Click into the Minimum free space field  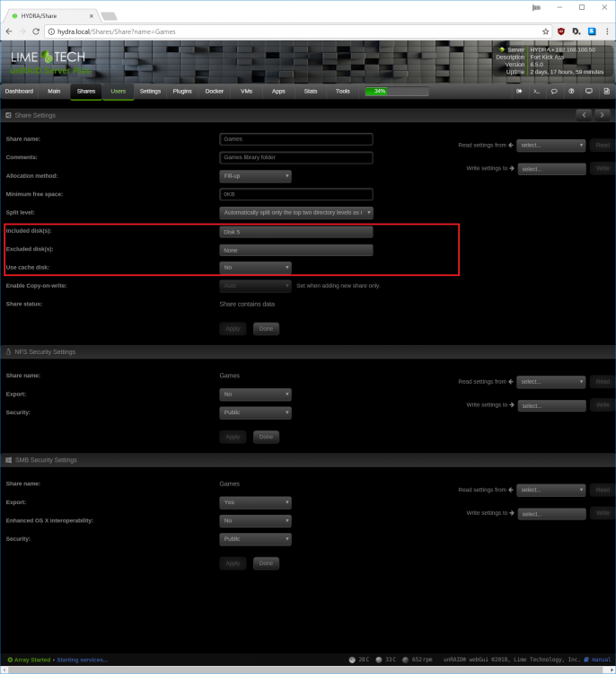coord(296,194)
